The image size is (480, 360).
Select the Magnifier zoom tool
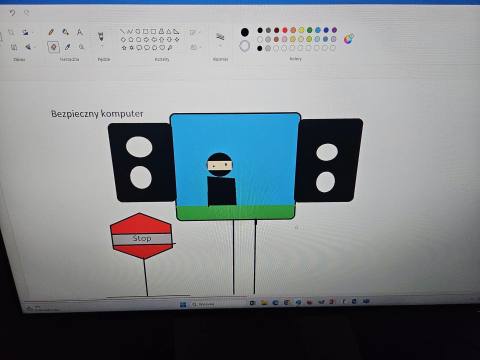(x=81, y=47)
